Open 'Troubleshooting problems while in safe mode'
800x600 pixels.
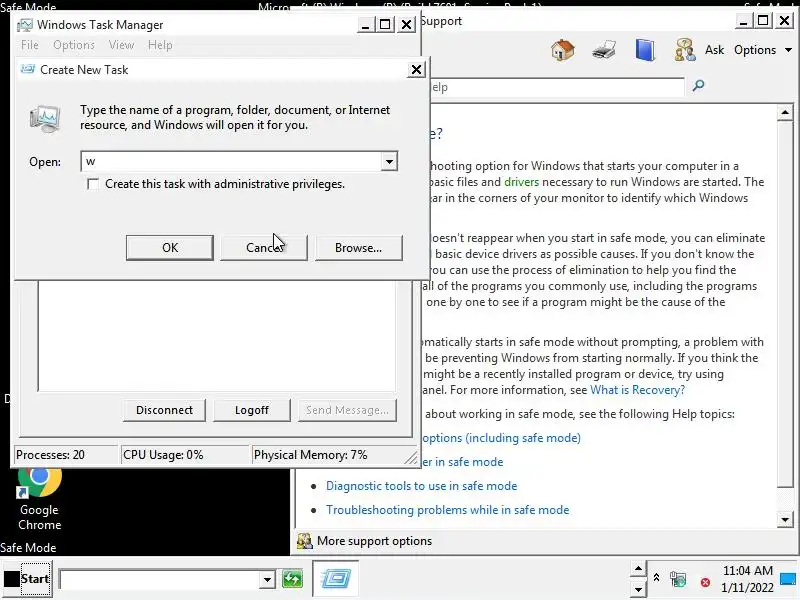(x=447, y=510)
